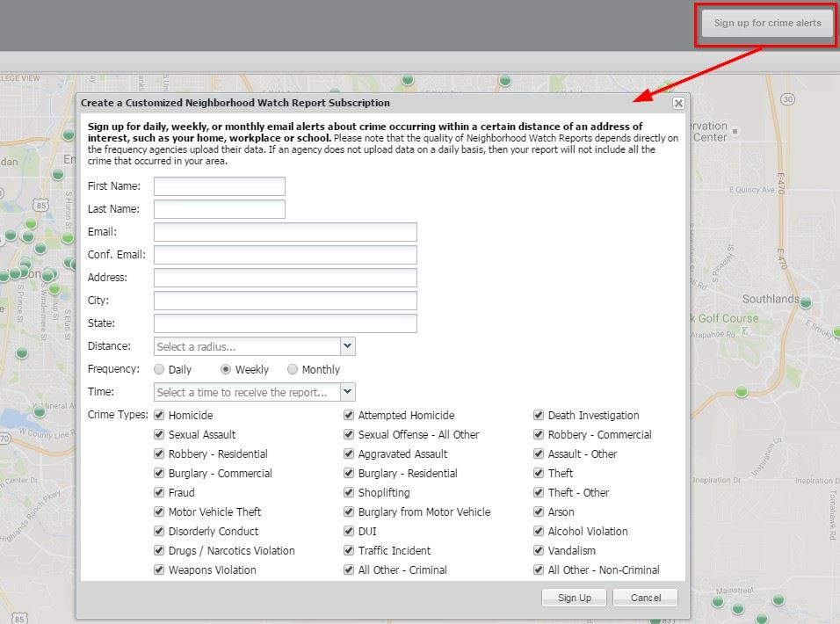Image resolution: width=840 pixels, height=624 pixels.
Task: Close the subscription dialog with the X
Action: 677,103
